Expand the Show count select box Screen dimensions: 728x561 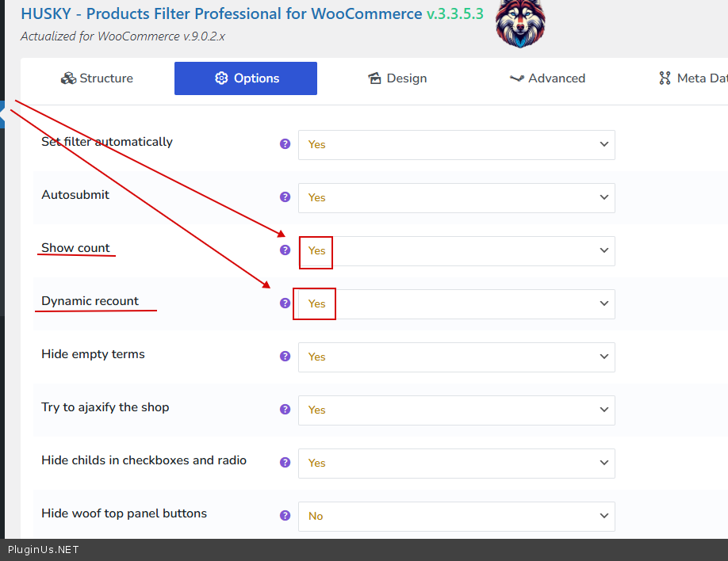(x=456, y=251)
